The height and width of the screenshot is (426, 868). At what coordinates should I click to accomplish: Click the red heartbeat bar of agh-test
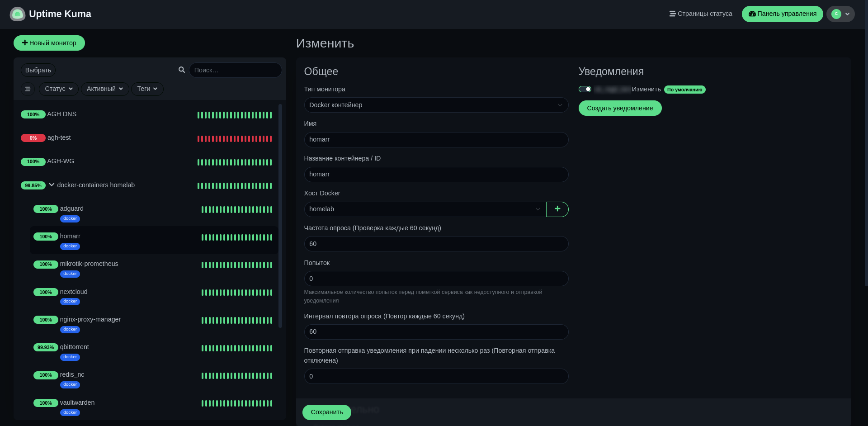tap(235, 139)
